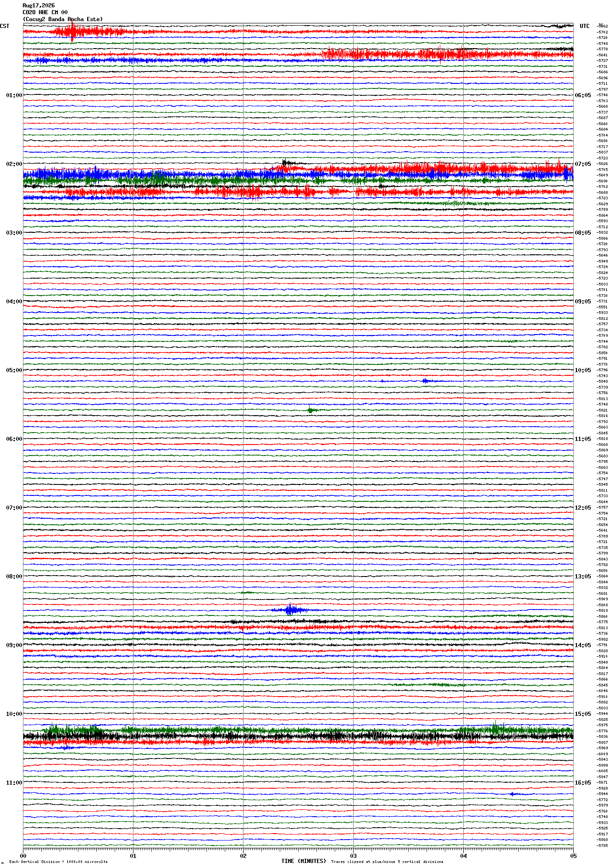Click the '12:05' UTC time label

click(x=583, y=508)
